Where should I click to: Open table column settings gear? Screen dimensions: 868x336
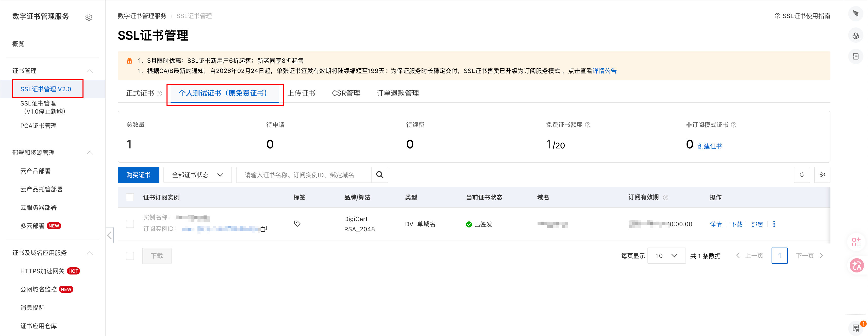(822, 175)
